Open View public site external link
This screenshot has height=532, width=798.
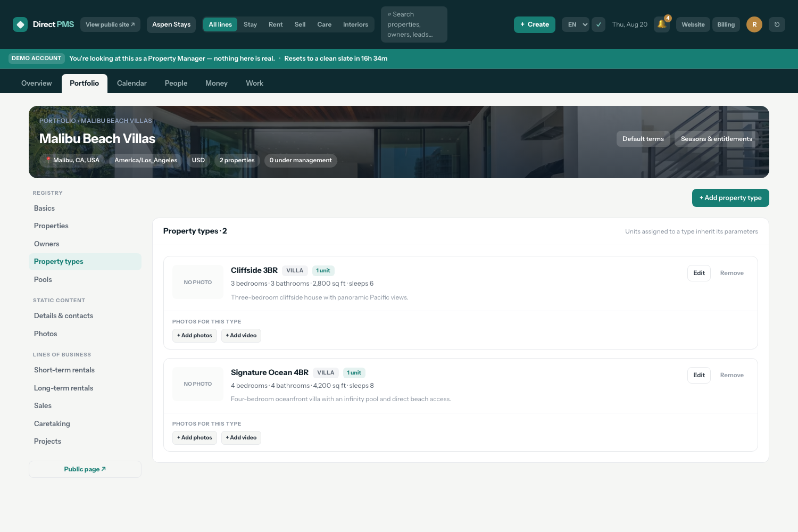pos(110,24)
